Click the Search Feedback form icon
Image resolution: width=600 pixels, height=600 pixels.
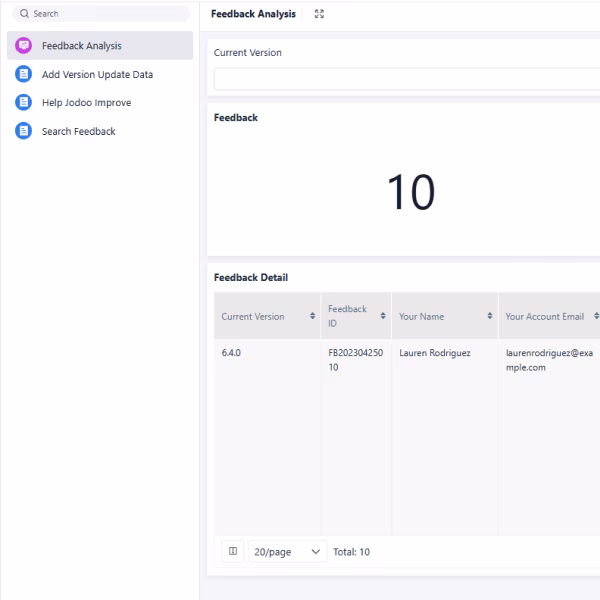24,131
